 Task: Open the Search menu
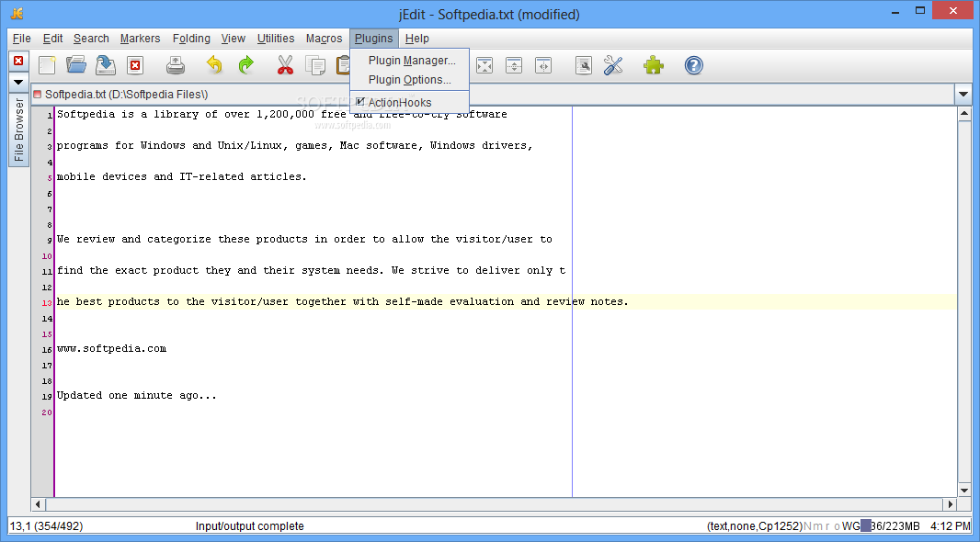pyautogui.click(x=91, y=38)
